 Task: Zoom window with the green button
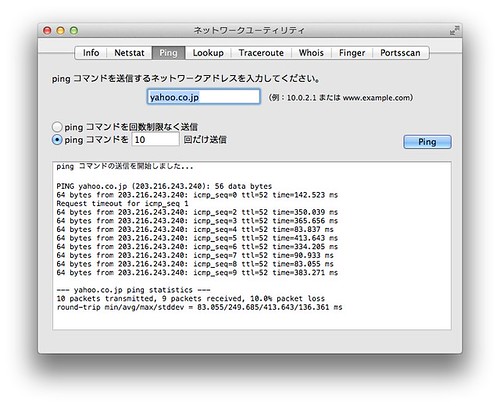click(74, 31)
